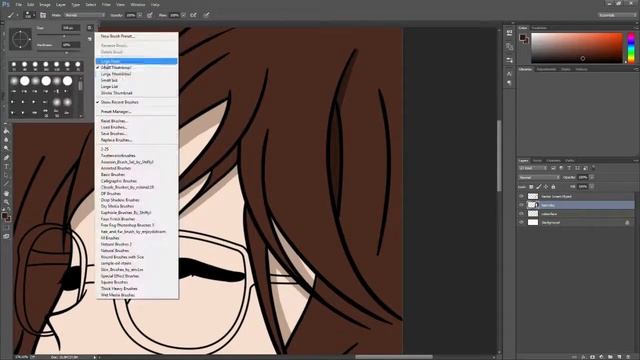
Task: Open the layer Kind filter dropdown
Action: click(x=533, y=168)
